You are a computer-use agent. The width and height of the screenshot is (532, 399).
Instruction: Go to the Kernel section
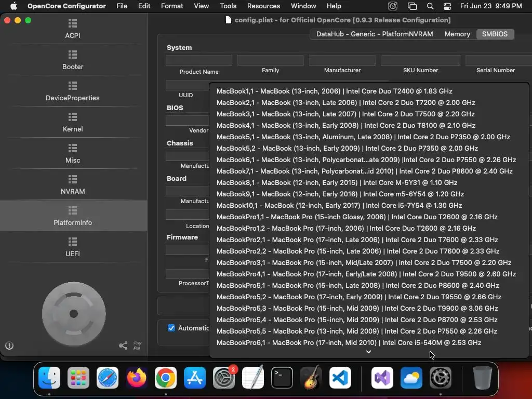click(x=73, y=123)
